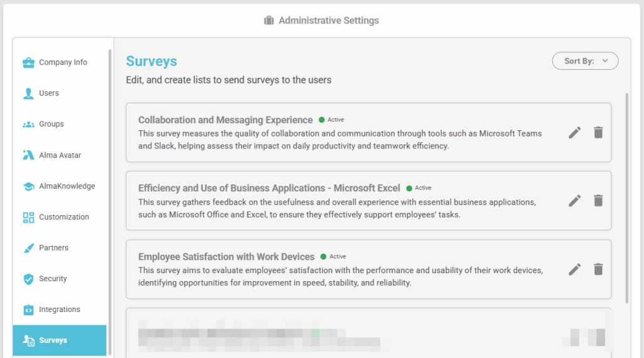Navigate to Groups settings
Viewport: 644px width, 358px height.
(x=51, y=124)
